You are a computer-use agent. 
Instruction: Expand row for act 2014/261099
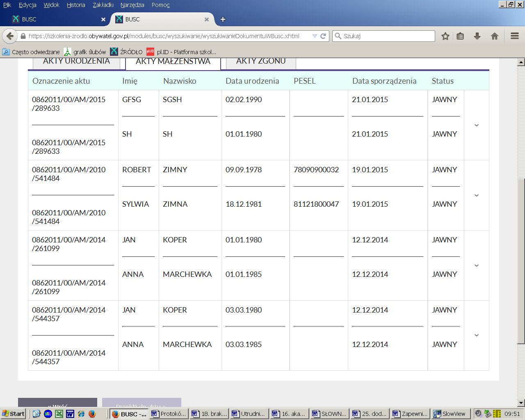click(477, 265)
